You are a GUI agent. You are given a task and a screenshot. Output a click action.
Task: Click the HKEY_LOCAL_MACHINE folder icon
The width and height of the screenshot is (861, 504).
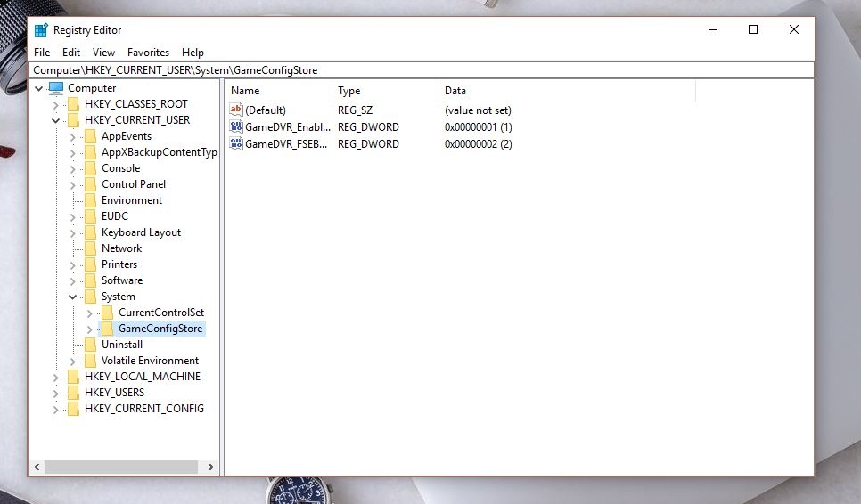73,376
